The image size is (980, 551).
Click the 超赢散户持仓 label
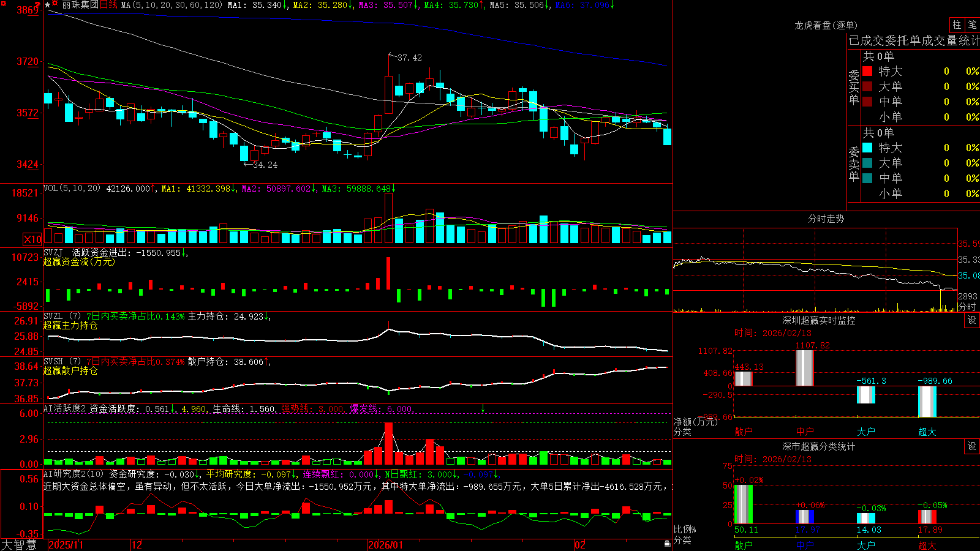(x=70, y=370)
